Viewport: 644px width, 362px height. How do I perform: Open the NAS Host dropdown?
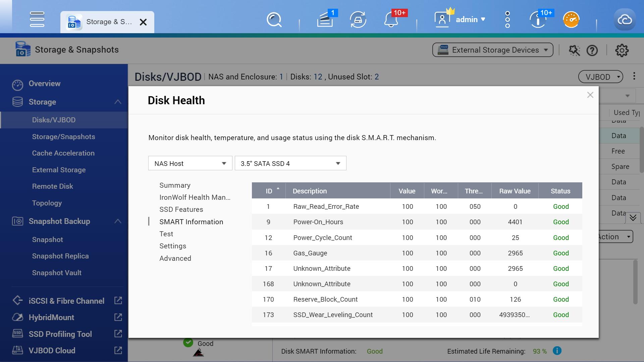click(190, 163)
